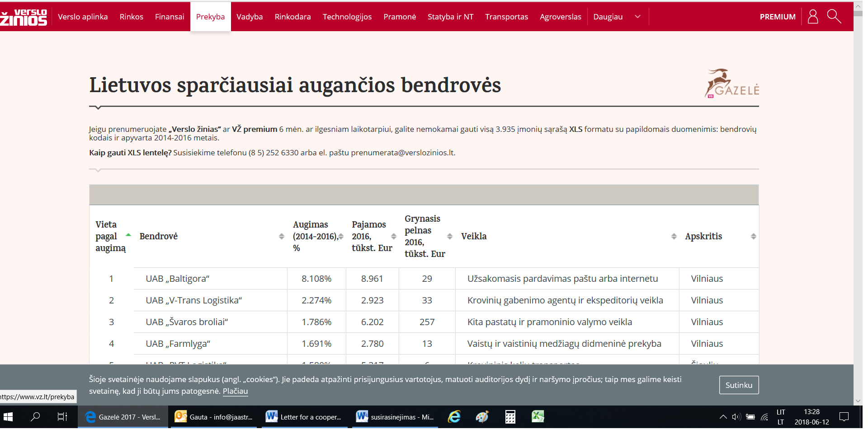
Task: Select the Prekyba tab
Action: (x=210, y=17)
